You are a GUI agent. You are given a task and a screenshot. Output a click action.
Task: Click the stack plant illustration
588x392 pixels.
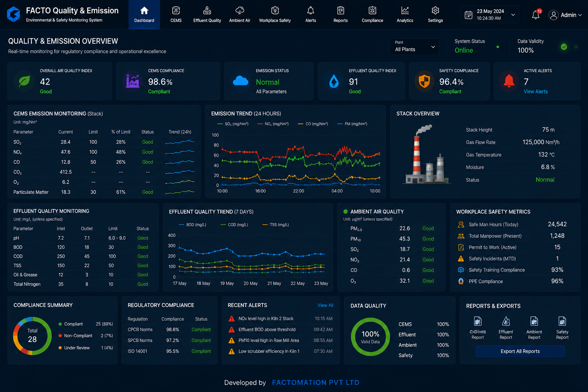pos(426,154)
